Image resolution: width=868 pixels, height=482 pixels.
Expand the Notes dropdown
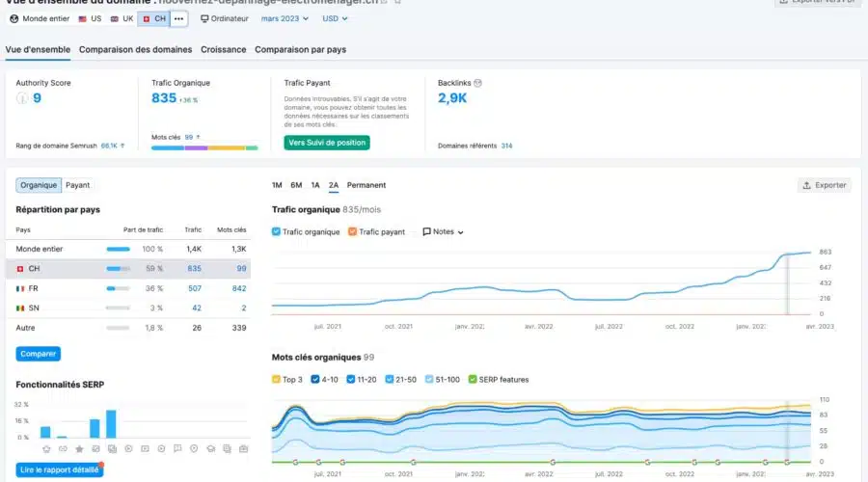pos(443,232)
